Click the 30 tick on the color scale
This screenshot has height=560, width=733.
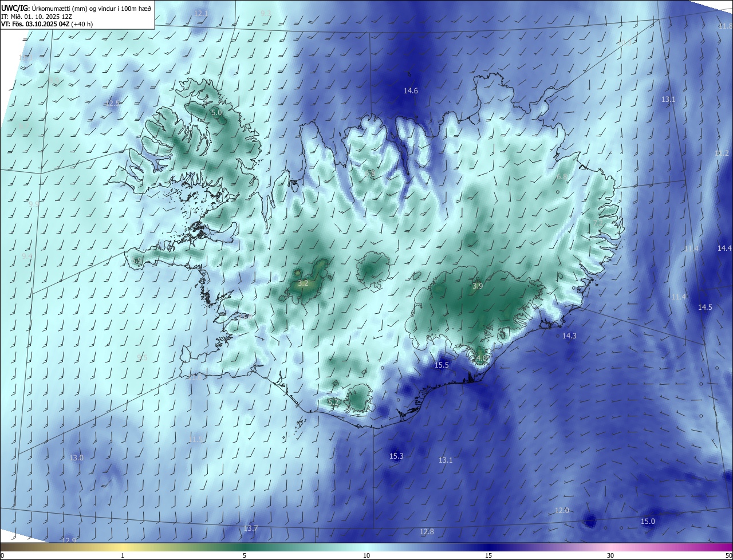coord(610,555)
